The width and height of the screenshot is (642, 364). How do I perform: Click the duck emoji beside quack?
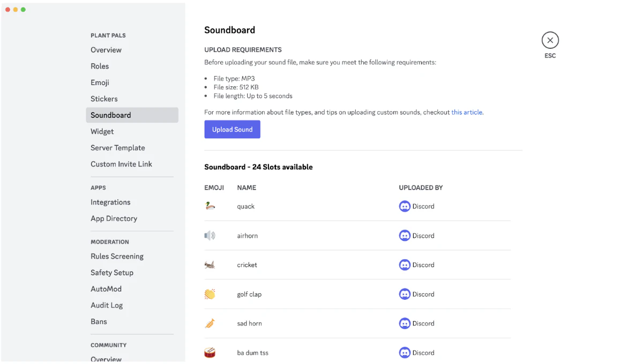[210, 206]
